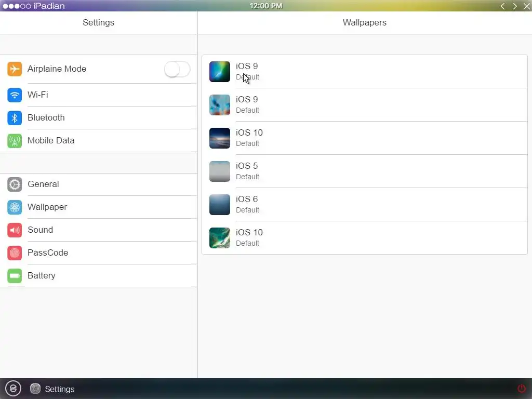This screenshot has width=532, height=399.
Task: Click the iPadian home button in dock
Action: pyautogui.click(x=13, y=388)
